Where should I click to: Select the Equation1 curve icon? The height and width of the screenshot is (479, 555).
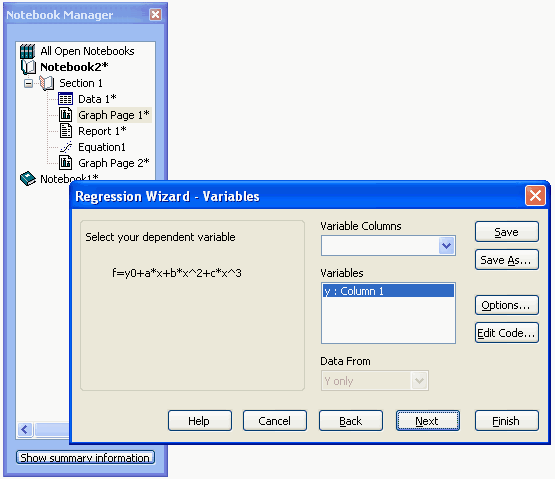[x=66, y=147]
